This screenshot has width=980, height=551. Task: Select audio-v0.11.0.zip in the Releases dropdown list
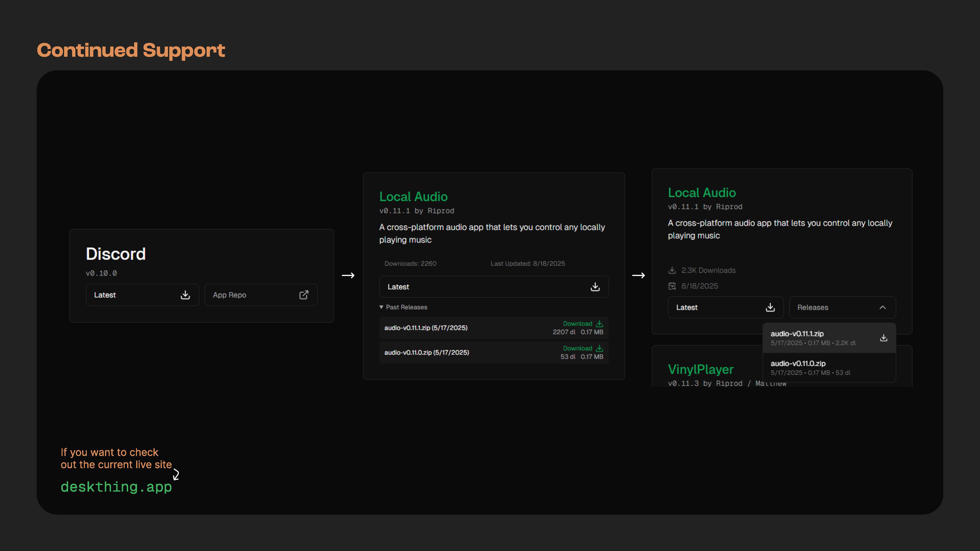[x=798, y=363]
